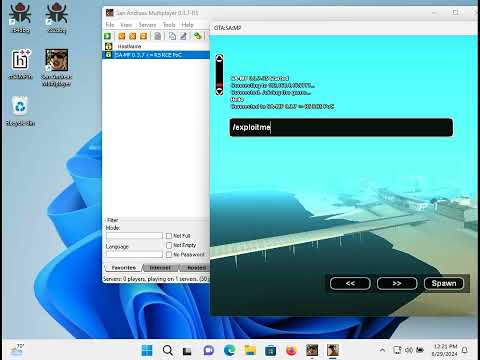Click the chat scroll down arrow
The height and width of the screenshot is (360, 480).
coord(219,91)
